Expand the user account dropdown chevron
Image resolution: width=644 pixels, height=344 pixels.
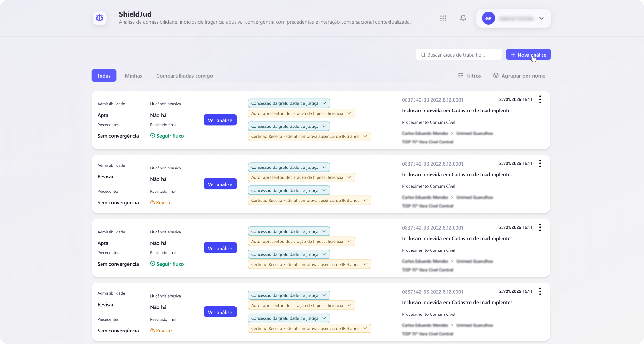click(542, 18)
